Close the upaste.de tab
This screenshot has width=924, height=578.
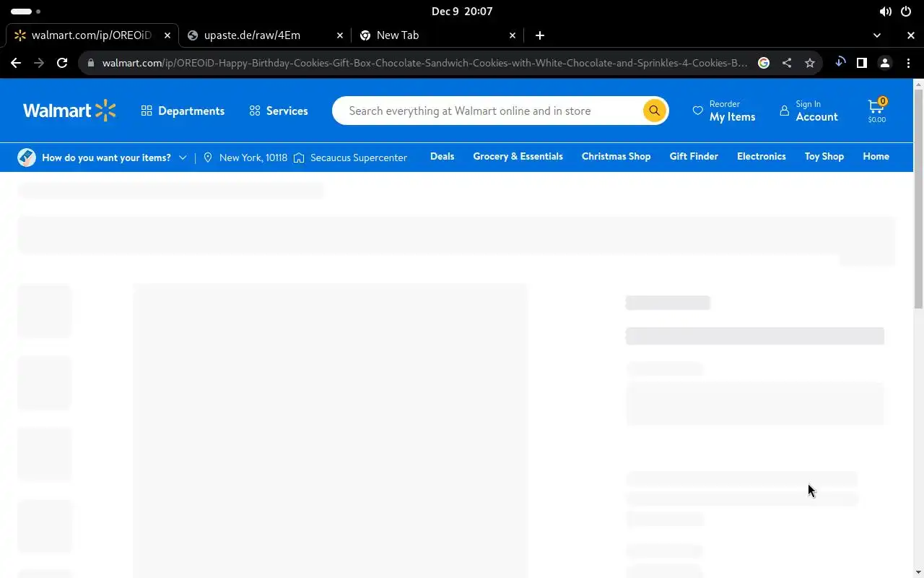pyautogui.click(x=340, y=35)
